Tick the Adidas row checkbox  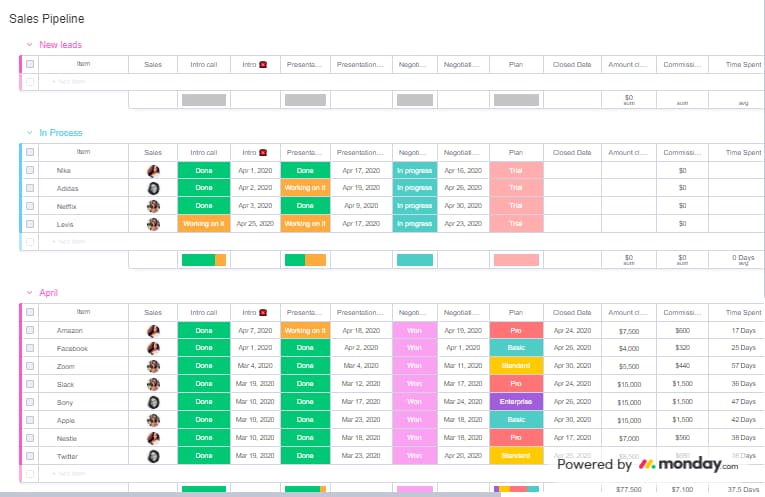tap(30, 188)
